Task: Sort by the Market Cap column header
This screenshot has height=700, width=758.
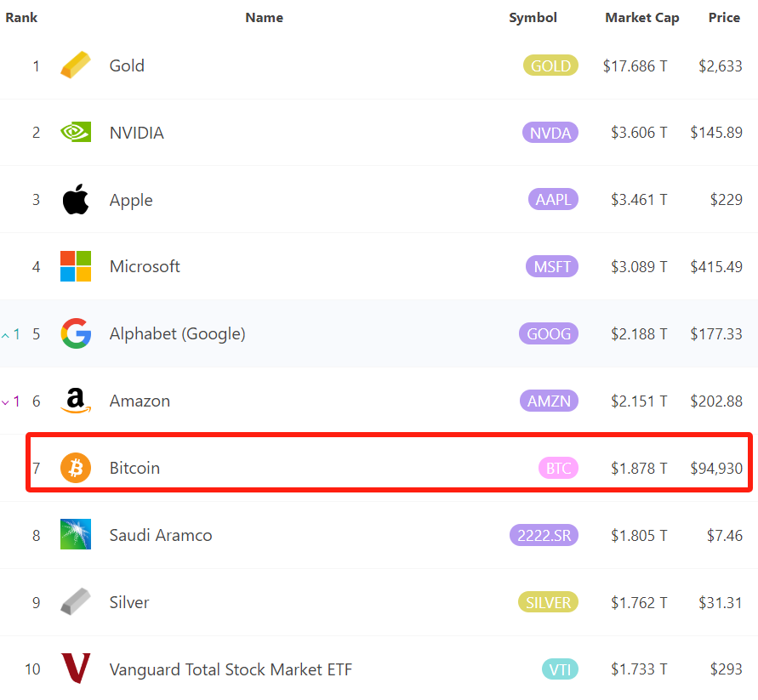Action: point(642,18)
